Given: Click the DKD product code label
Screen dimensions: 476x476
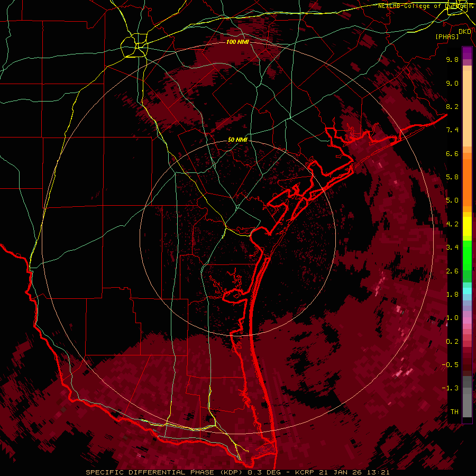Looking at the screenshot, I should click(465, 32).
